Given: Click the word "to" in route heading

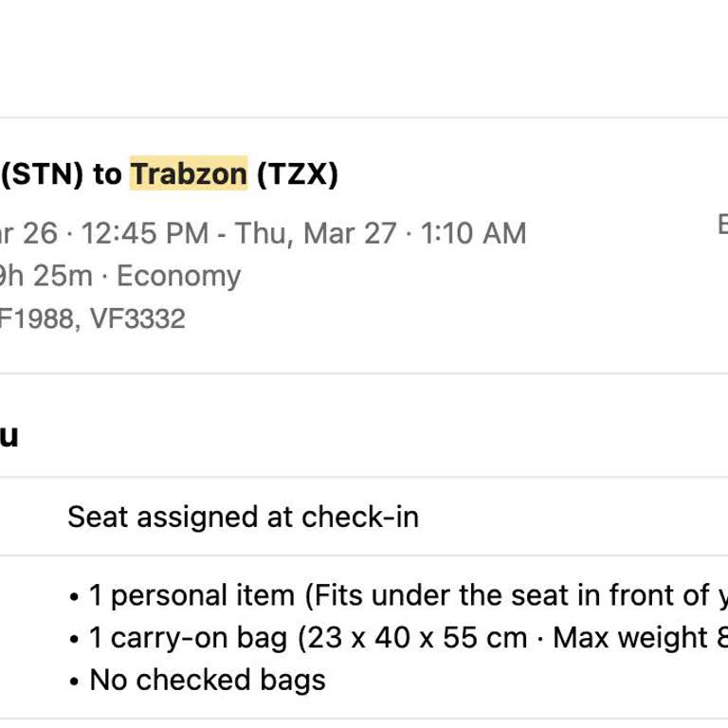Looking at the screenshot, I should (x=107, y=174).
